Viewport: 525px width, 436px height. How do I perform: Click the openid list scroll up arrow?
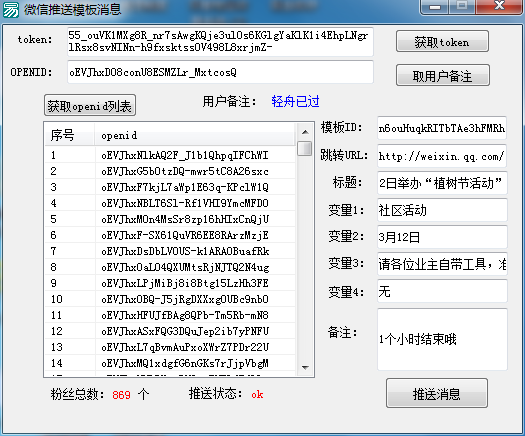click(x=305, y=132)
